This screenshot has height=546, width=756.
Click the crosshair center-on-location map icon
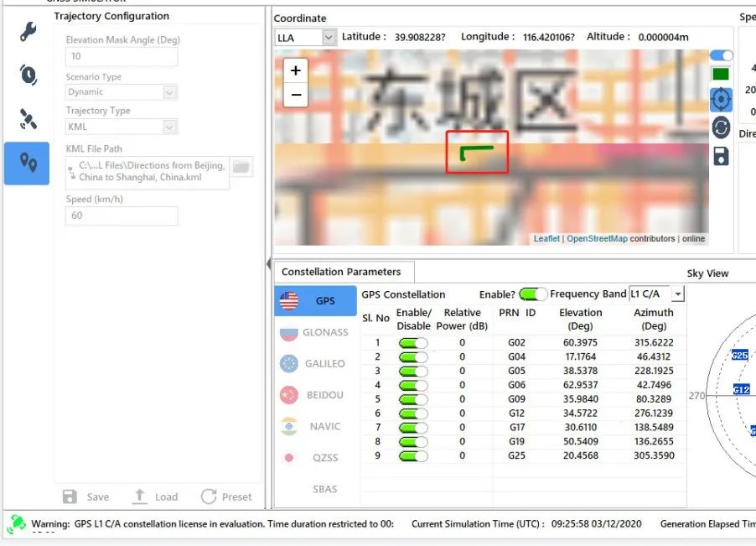pos(721,99)
